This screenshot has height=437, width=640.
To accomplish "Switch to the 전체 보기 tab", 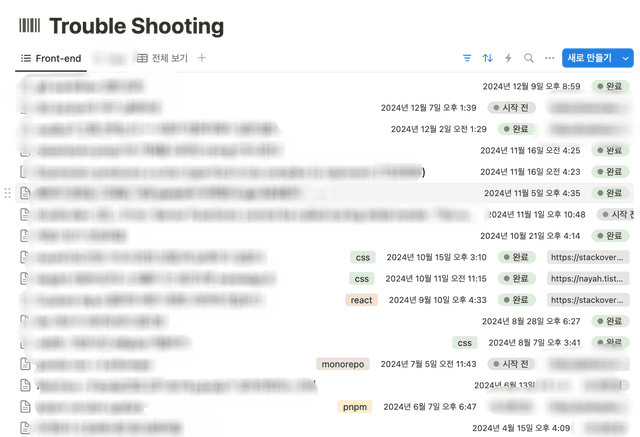I will coord(162,59).
